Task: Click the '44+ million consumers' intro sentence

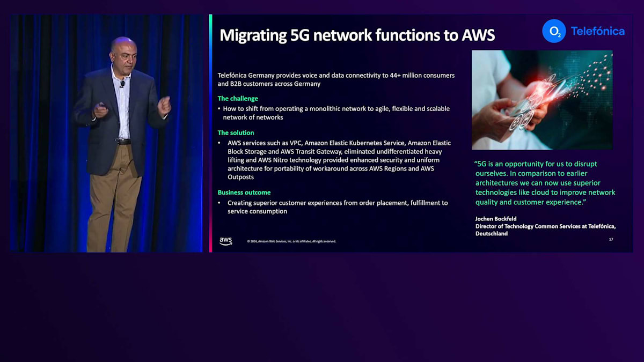Action: tap(336, 79)
